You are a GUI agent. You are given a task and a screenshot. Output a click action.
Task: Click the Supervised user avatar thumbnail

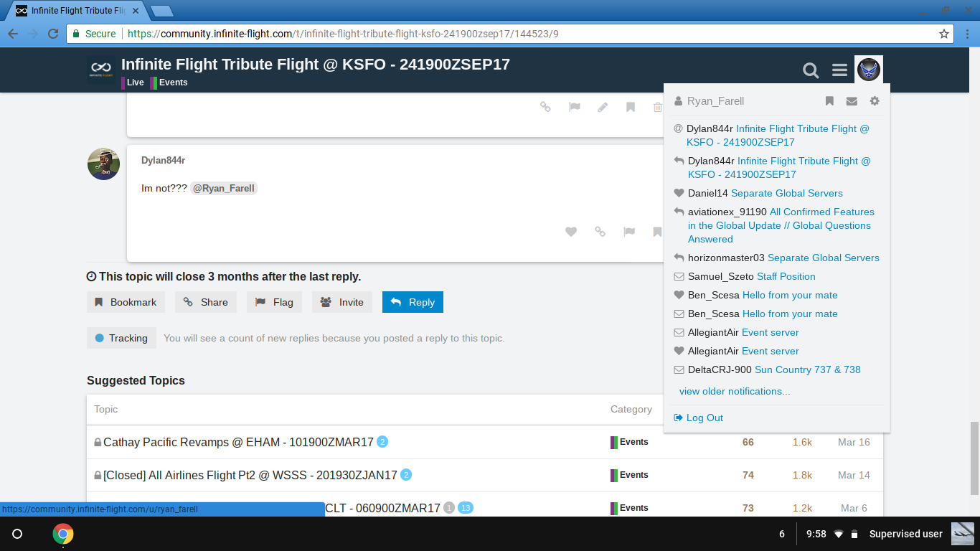[x=963, y=534]
